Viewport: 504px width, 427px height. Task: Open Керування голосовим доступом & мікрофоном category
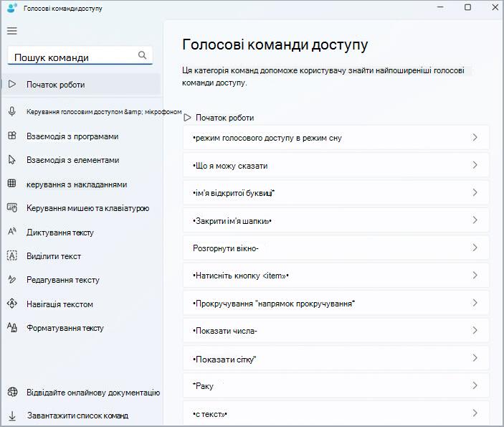[104, 112]
